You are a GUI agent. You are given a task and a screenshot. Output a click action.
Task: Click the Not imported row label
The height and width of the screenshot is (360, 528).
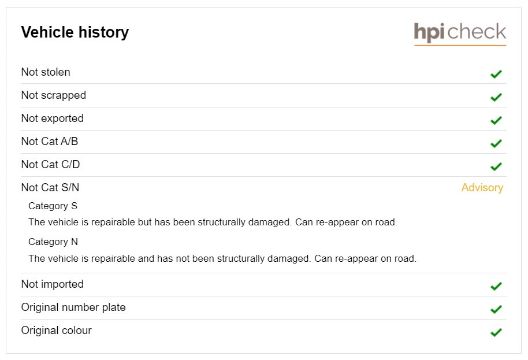click(52, 284)
